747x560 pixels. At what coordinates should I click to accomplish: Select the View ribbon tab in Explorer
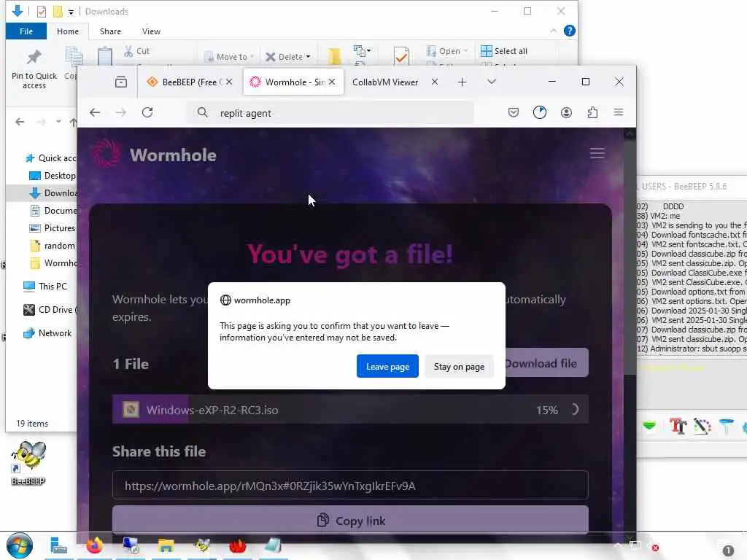[151, 31]
